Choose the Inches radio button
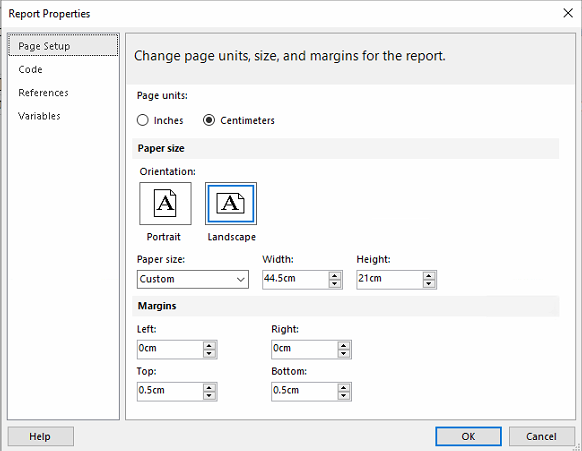 coord(143,120)
